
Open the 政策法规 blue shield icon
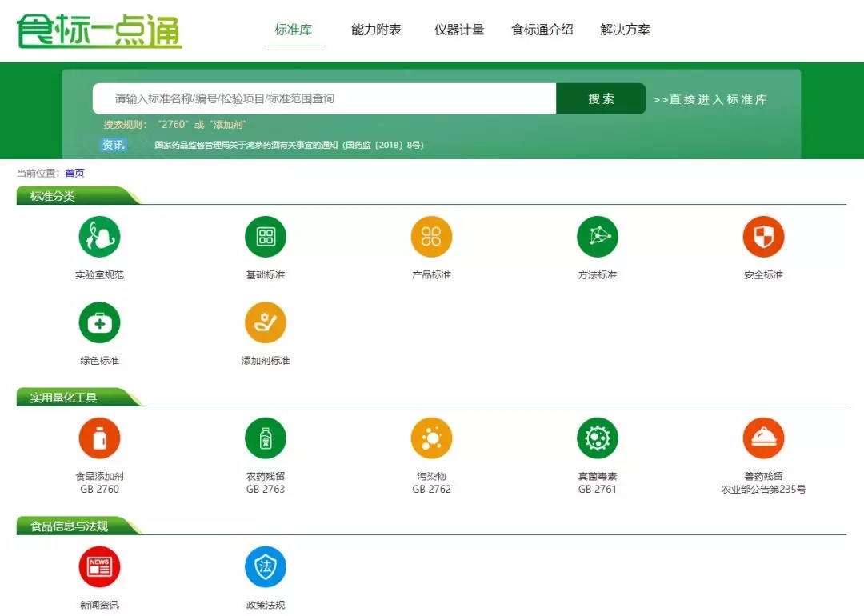(266, 566)
